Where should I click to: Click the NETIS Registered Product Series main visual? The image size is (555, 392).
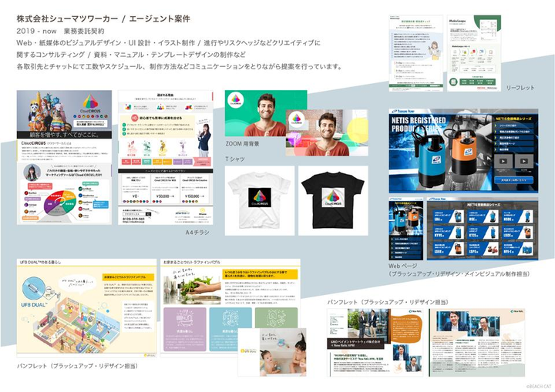463,151
